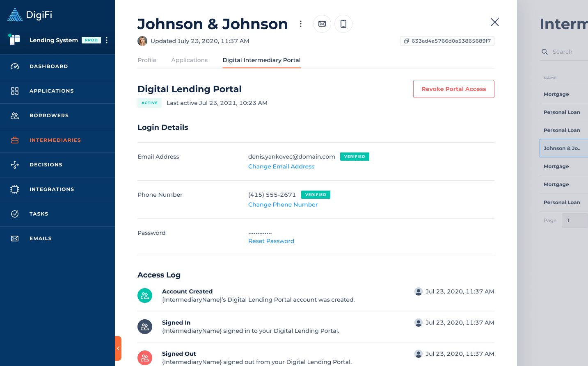Click Change Phone Number link
The height and width of the screenshot is (366, 588).
tap(283, 205)
